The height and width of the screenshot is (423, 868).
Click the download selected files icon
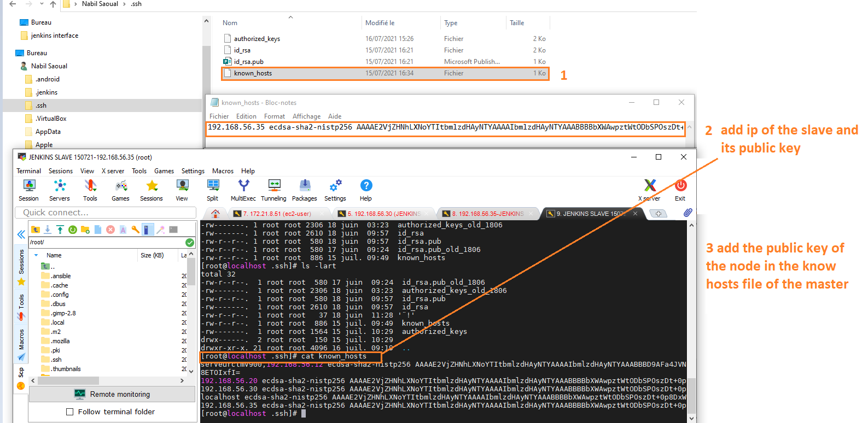click(48, 230)
